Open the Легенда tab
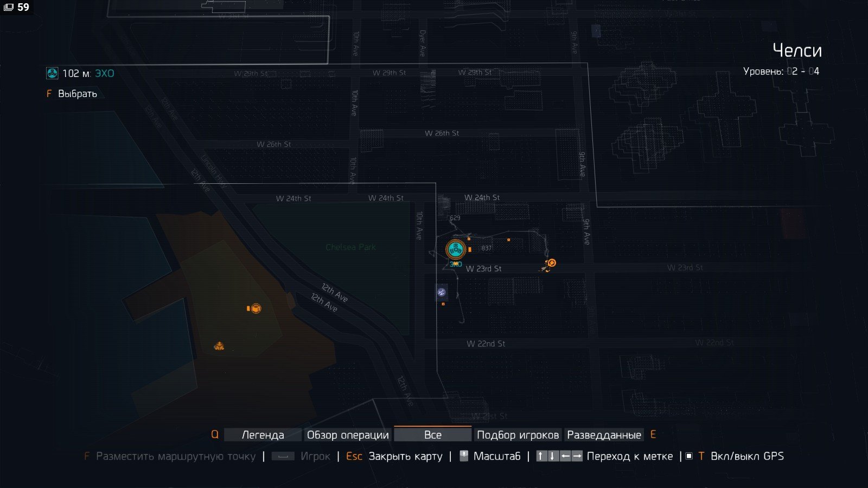 click(263, 435)
